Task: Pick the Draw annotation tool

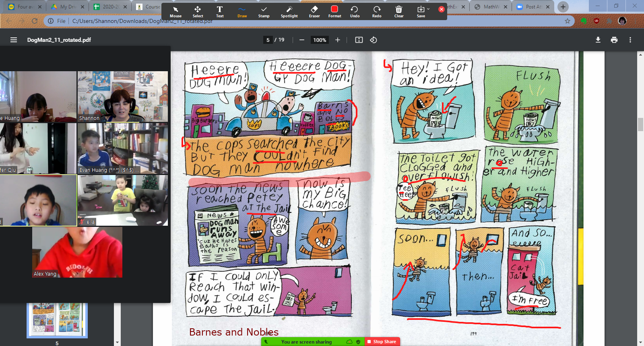Action: [242, 12]
